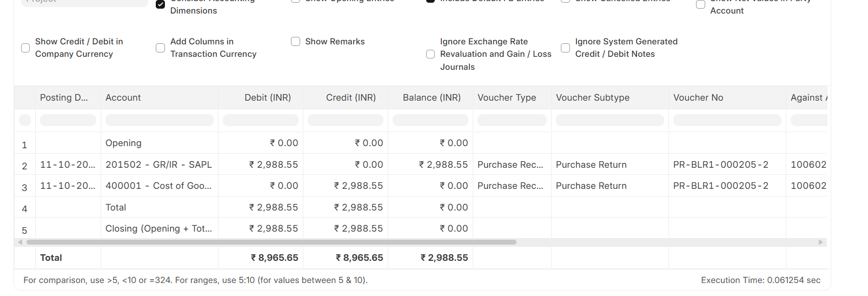Click the Posting Date column header

pyautogui.click(x=64, y=98)
